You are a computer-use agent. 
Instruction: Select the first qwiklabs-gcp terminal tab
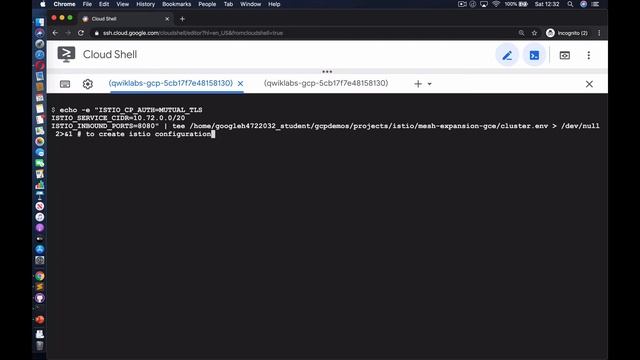coord(171,83)
